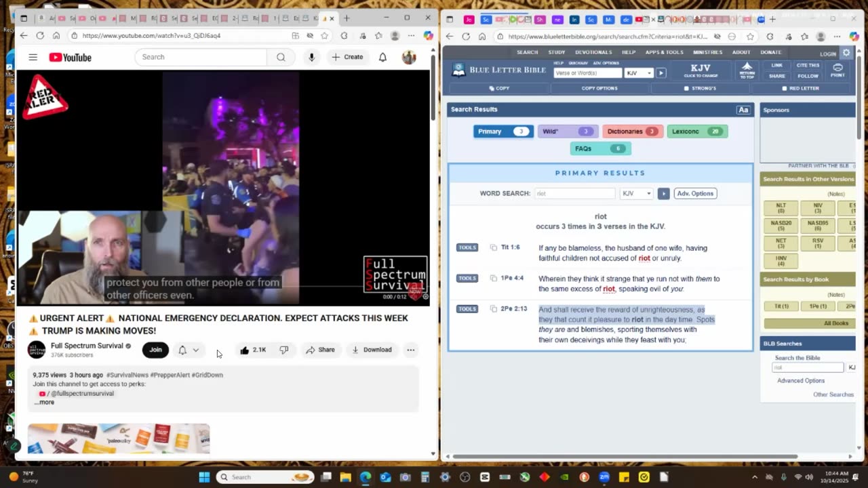The height and width of the screenshot is (488, 868).
Task: Open Microsoft Edge from the taskbar
Action: (366, 477)
